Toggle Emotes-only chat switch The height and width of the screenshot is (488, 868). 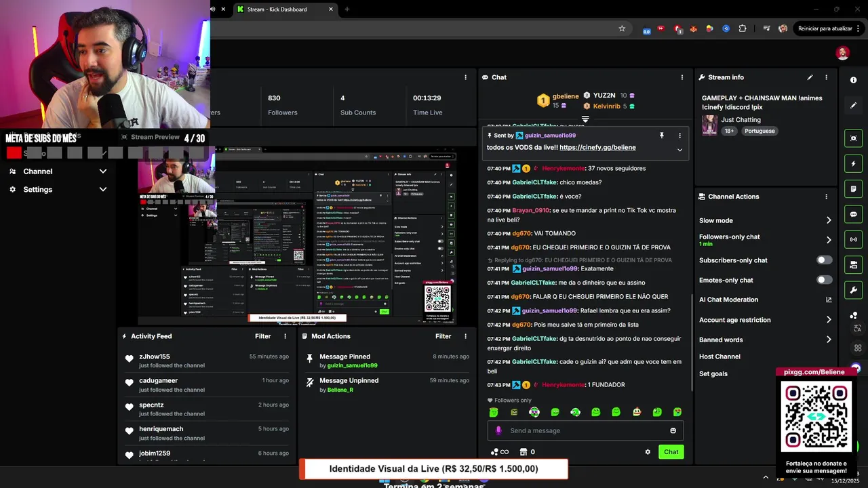(x=824, y=280)
